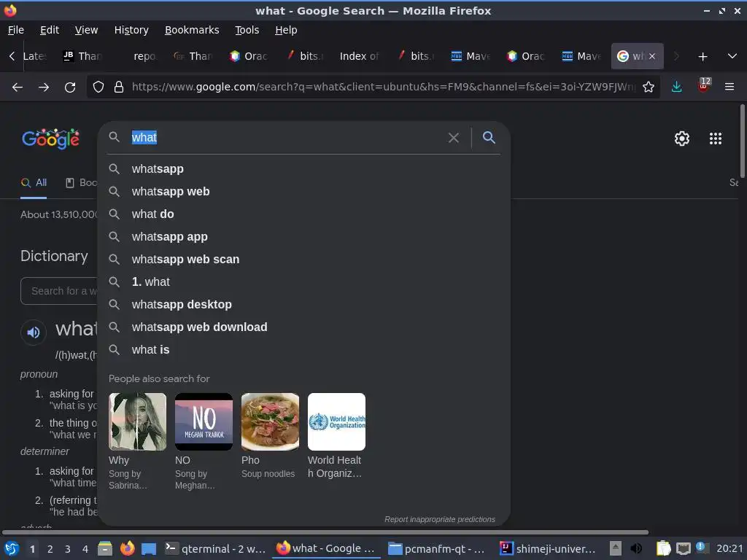Screen dimensions: 747x560
Task: Click Report inappropriate predictions link
Action: point(440,519)
